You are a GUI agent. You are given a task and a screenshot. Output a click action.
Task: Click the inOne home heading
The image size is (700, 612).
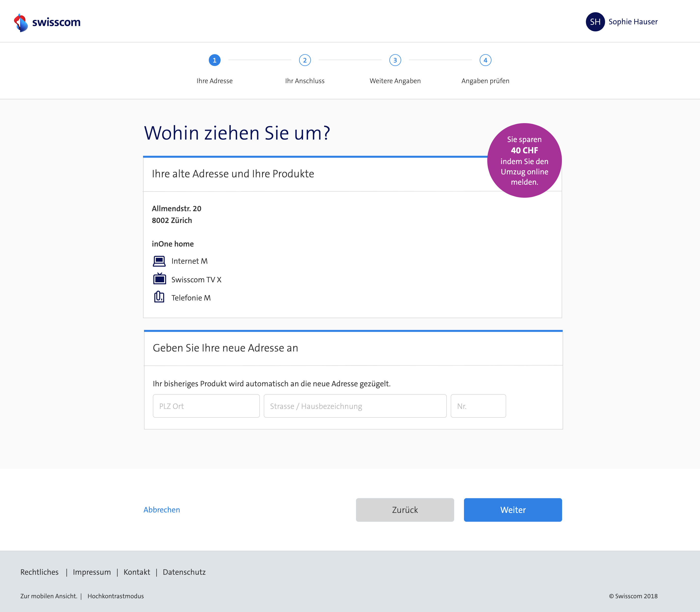coord(172,244)
